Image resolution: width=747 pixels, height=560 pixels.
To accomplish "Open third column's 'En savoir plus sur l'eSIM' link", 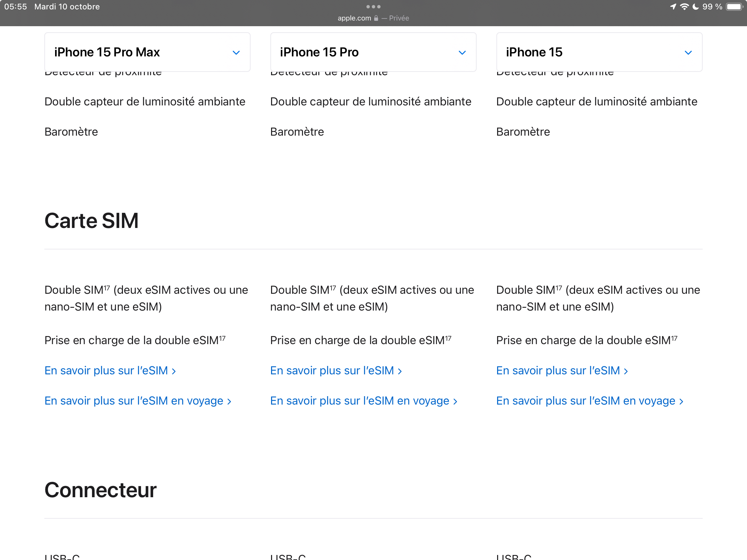I will pos(562,371).
